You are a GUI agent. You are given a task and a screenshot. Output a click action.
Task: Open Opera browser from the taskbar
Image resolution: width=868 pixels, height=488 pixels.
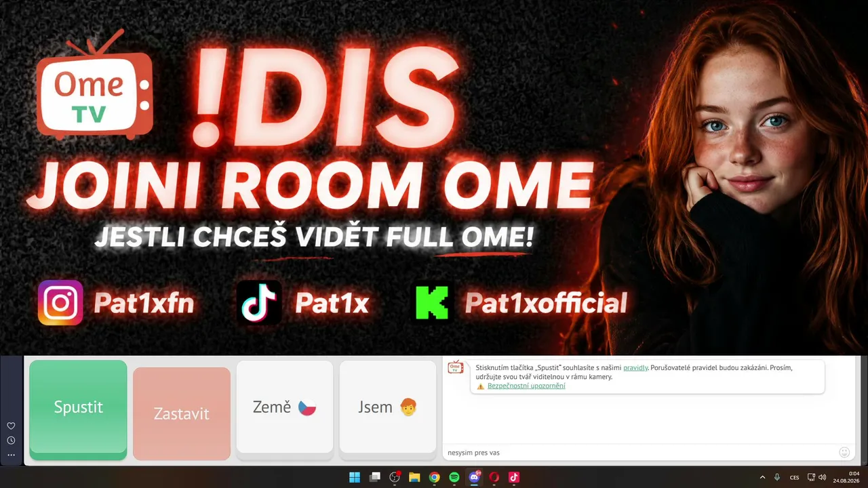pyautogui.click(x=494, y=477)
